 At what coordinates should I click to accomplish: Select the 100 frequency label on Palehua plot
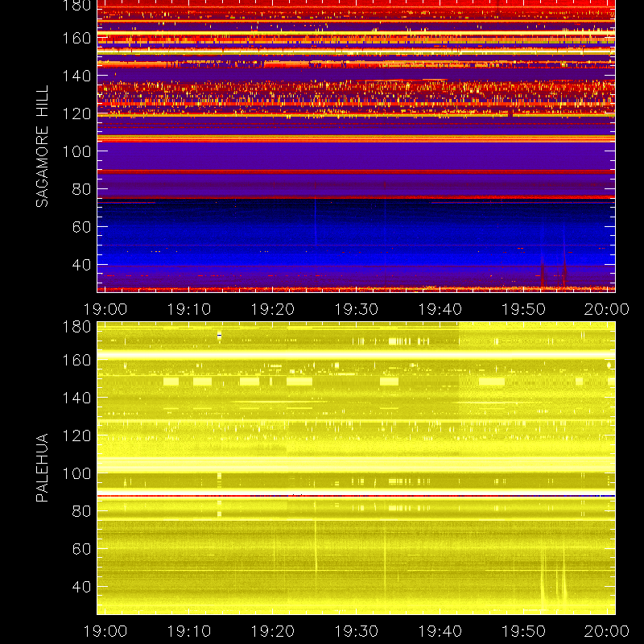(x=76, y=473)
